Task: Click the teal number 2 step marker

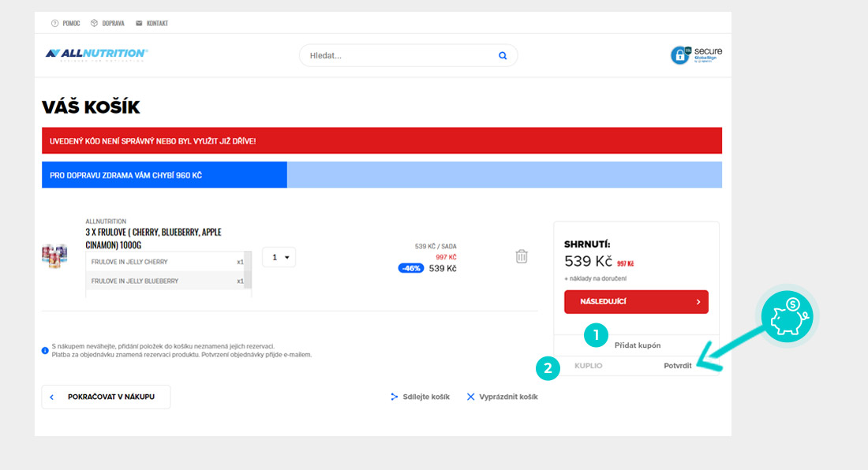Action: tap(548, 367)
